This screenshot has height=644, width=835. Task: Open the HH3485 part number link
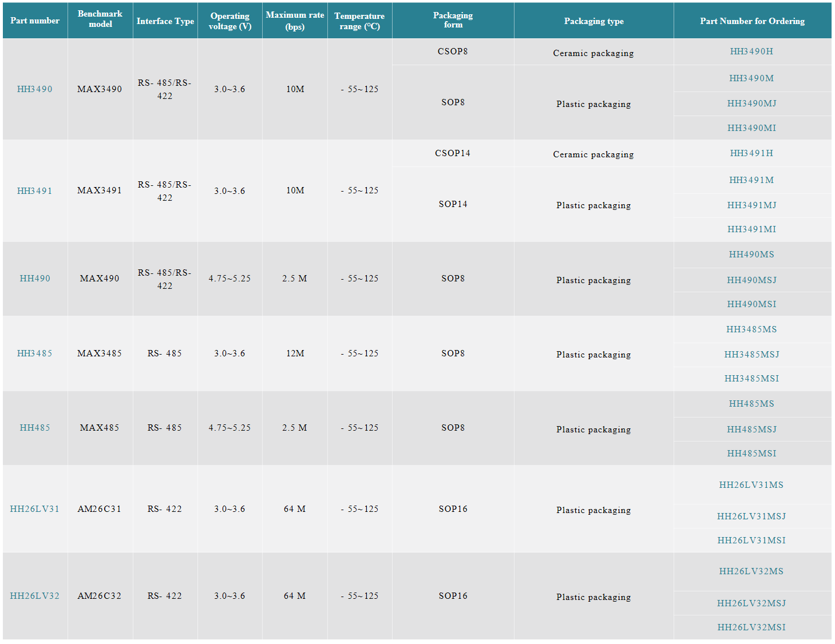[35, 353]
